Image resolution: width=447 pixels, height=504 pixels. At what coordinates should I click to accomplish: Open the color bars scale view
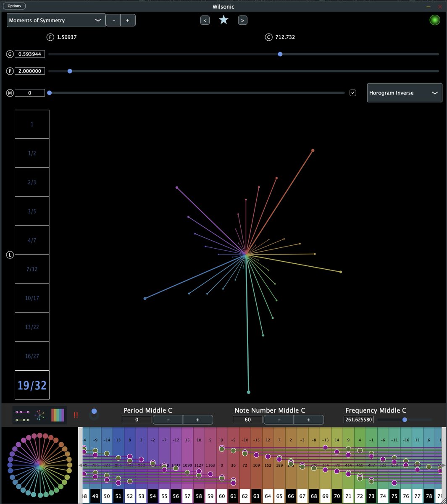[58, 415]
